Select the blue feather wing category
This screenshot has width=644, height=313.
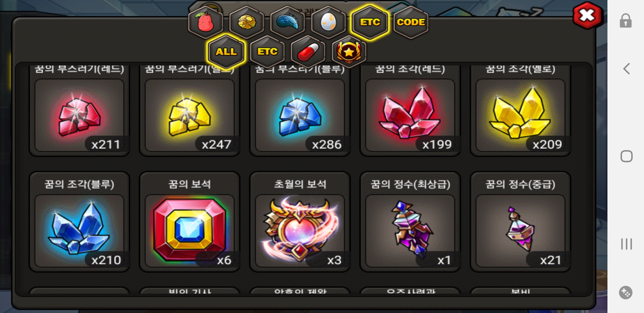point(287,22)
